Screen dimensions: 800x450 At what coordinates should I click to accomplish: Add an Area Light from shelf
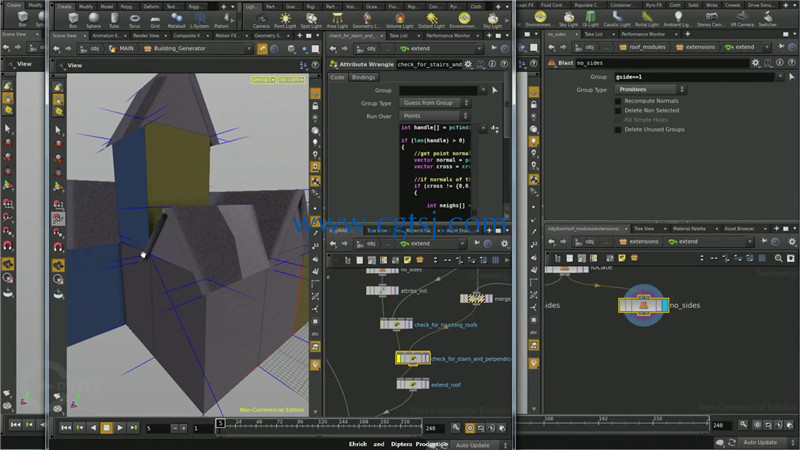337,20
